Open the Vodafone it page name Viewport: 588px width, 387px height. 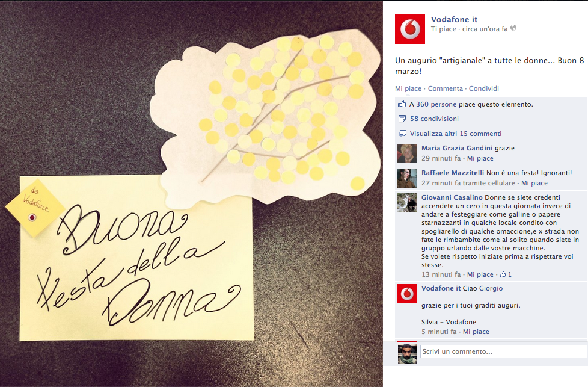pyautogui.click(x=454, y=19)
